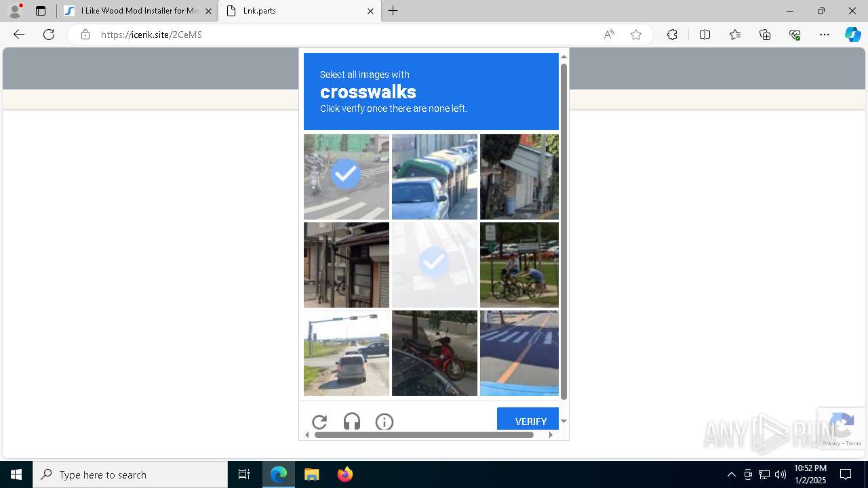Go back to the previous page

[19, 35]
